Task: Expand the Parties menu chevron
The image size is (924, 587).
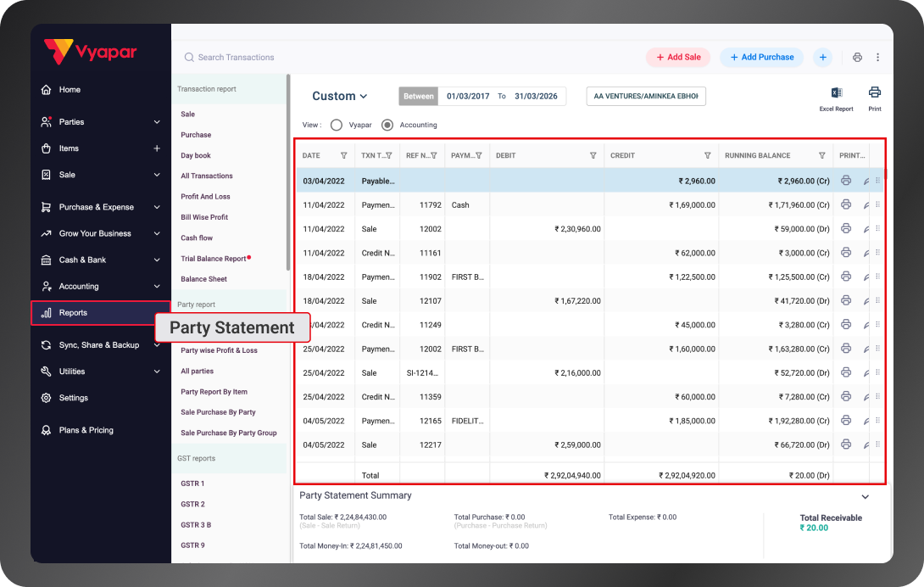Action: click(157, 122)
